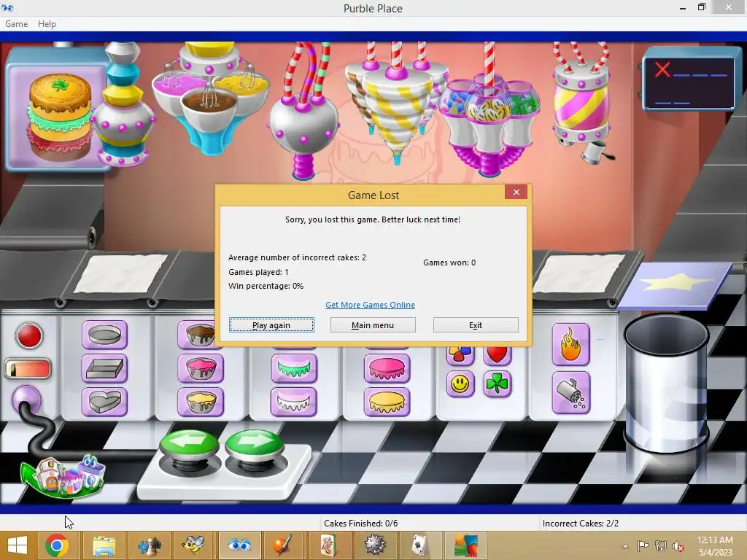Select the heart-shaped cake pan button
Image resolution: width=747 pixels, height=560 pixels.
(105, 402)
